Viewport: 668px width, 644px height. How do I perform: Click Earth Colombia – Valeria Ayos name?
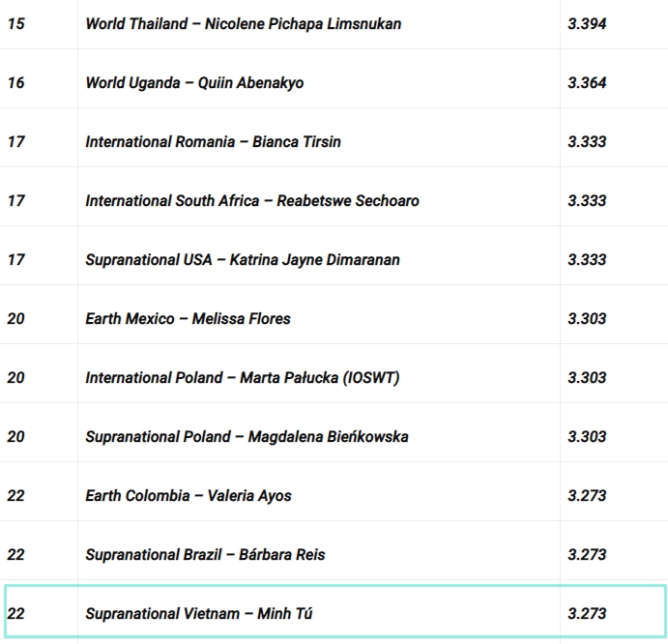189,495
